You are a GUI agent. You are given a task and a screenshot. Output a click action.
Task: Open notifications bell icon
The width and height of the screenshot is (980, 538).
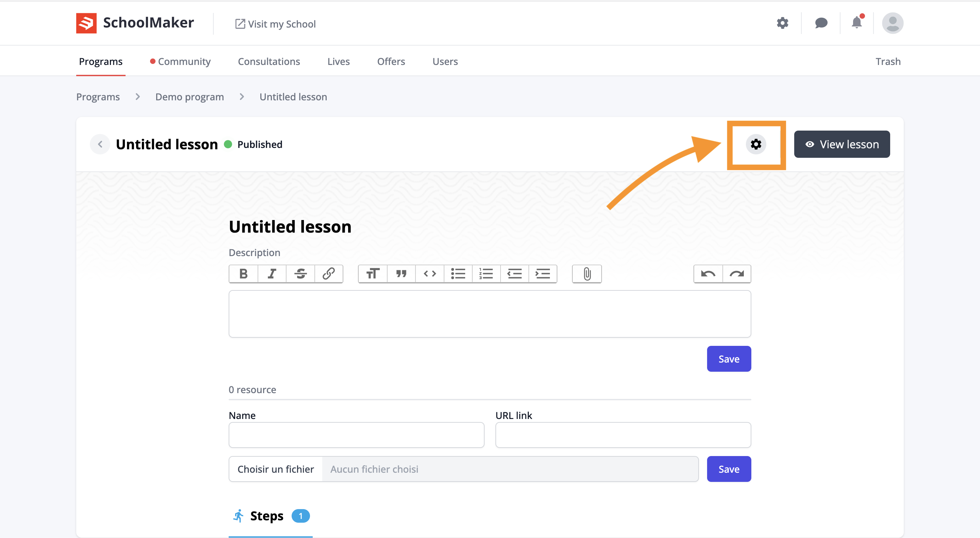click(857, 22)
